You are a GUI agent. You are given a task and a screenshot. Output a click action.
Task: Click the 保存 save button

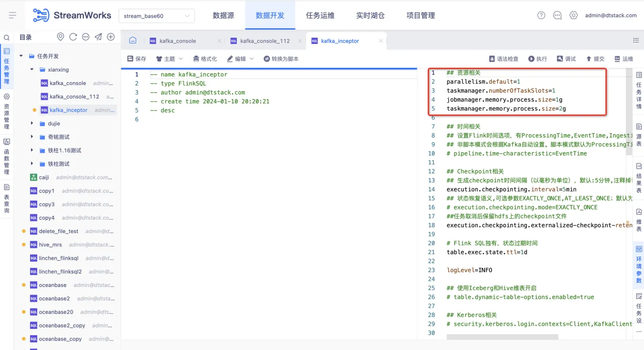137,59
